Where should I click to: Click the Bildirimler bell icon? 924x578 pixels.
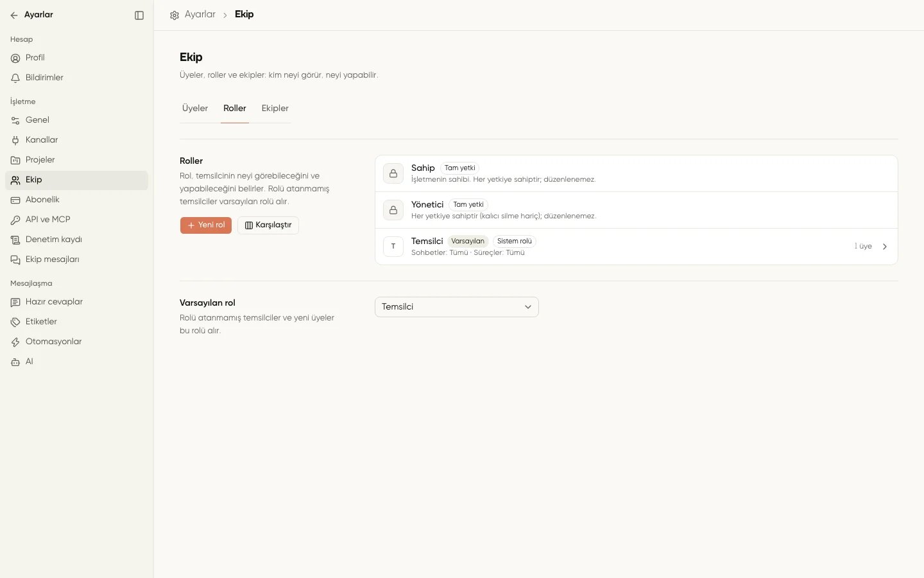click(x=15, y=78)
